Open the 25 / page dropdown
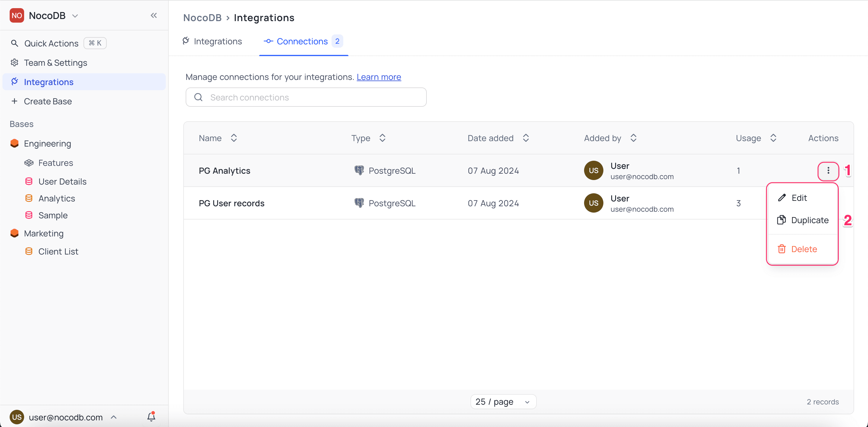The image size is (868, 427). [x=503, y=402]
